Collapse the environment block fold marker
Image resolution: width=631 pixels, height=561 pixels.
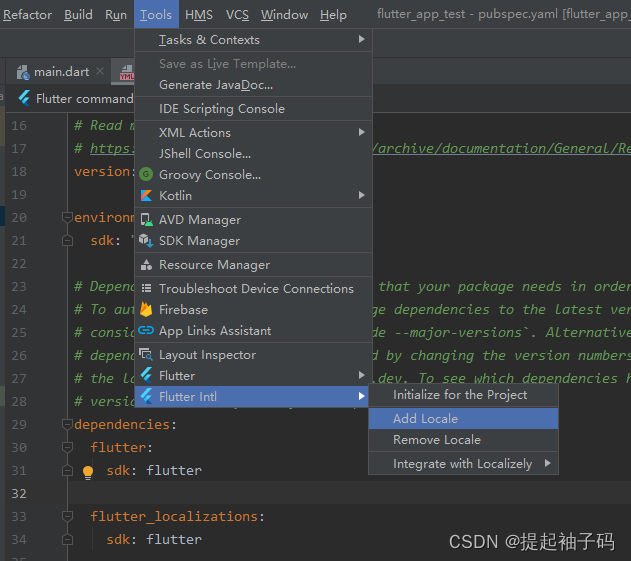[67, 217]
